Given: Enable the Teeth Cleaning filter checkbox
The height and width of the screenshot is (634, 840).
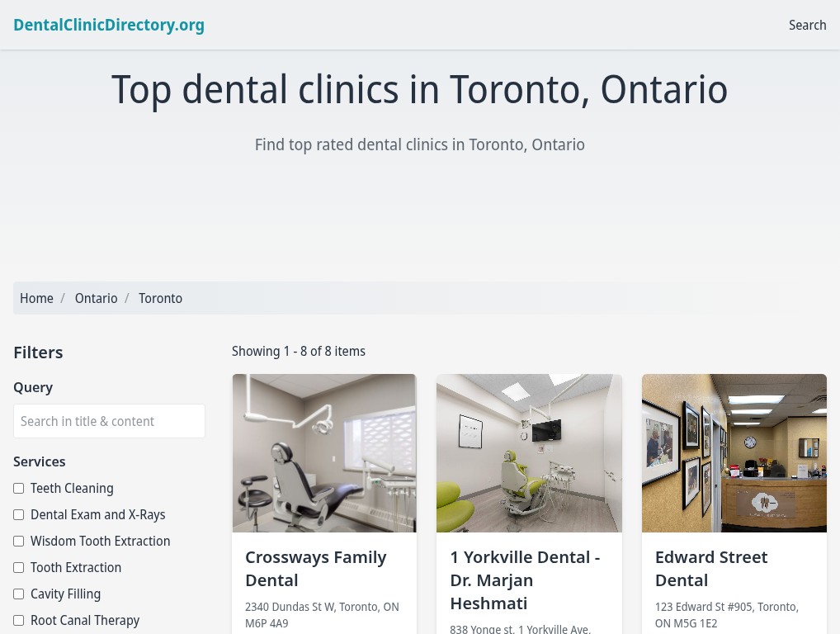Looking at the screenshot, I should tap(19, 488).
